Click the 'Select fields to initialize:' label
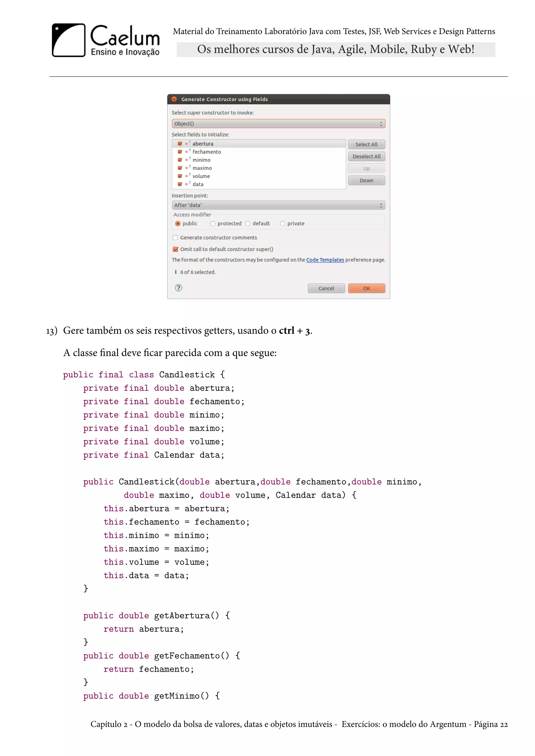The image size is (535, 756). click(x=200, y=134)
